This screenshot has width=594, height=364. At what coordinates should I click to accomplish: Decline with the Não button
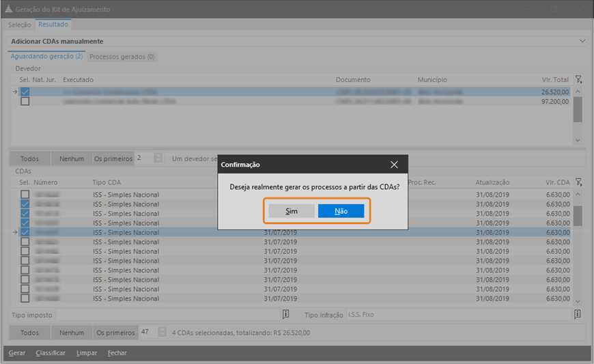point(341,211)
